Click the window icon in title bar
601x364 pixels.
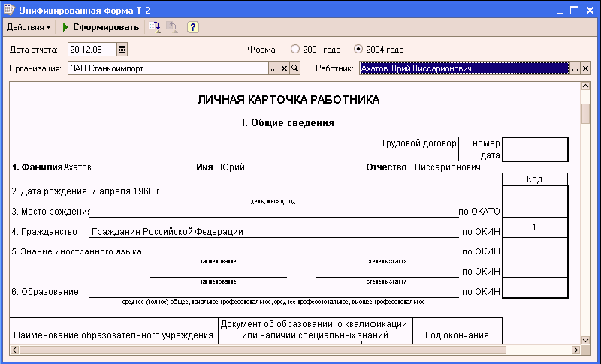coord(8,9)
